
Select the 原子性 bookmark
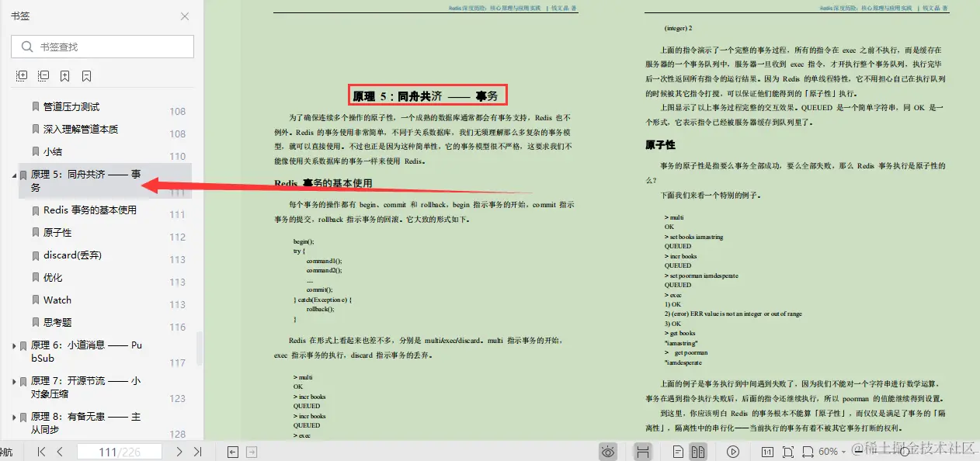(x=60, y=232)
